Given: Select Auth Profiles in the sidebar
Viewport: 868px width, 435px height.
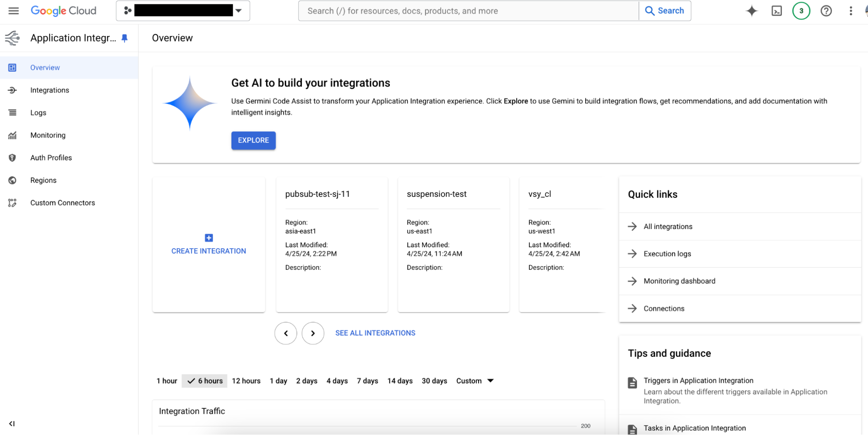Looking at the screenshot, I should pyautogui.click(x=51, y=157).
